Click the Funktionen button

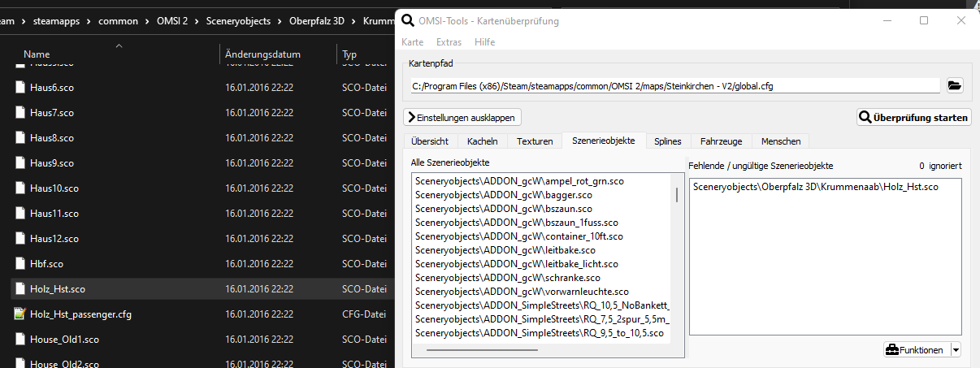915,350
